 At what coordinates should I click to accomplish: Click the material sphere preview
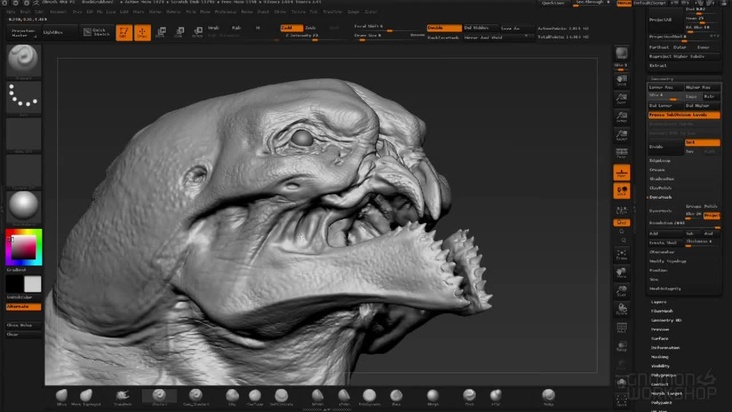tap(23, 207)
